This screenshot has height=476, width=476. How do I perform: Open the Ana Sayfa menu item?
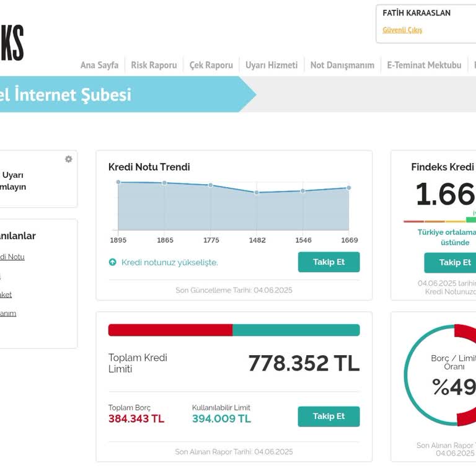(x=99, y=65)
